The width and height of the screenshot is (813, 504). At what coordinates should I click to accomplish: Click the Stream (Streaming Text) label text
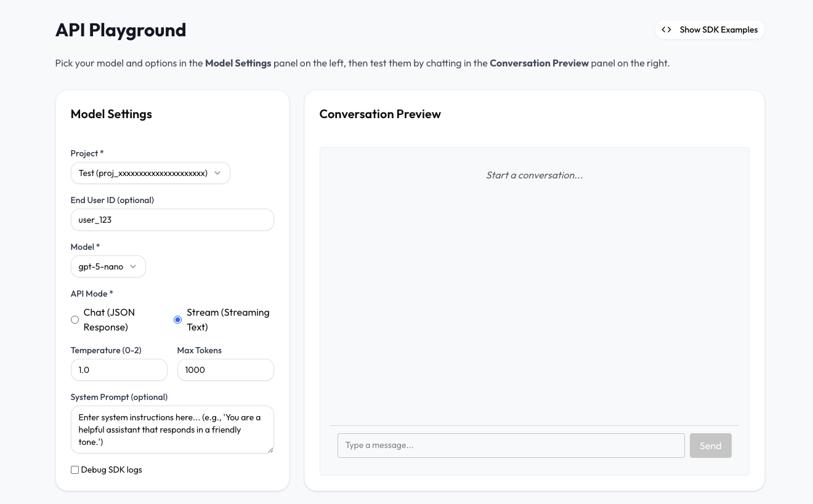pos(228,320)
